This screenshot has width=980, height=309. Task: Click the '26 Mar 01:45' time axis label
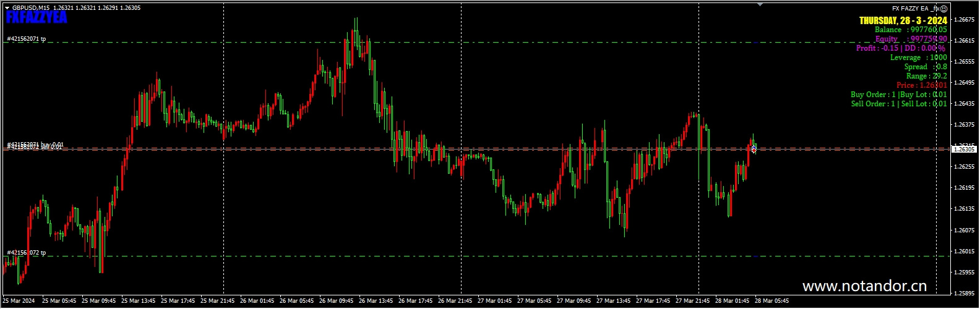tap(257, 301)
